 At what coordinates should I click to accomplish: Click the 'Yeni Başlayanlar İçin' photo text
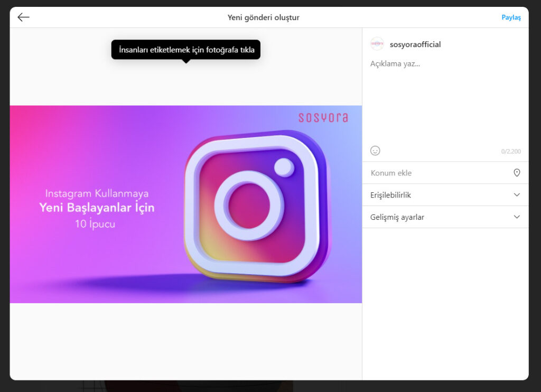coord(97,208)
